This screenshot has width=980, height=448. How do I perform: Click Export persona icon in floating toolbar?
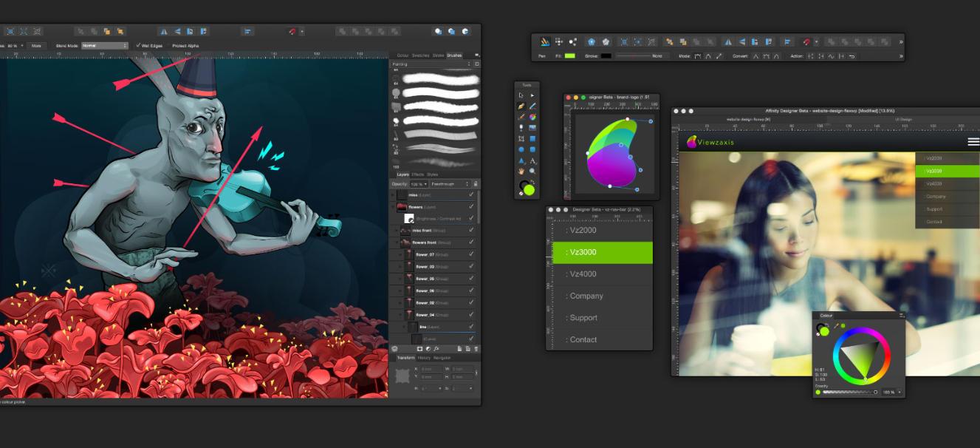(573, 41)
